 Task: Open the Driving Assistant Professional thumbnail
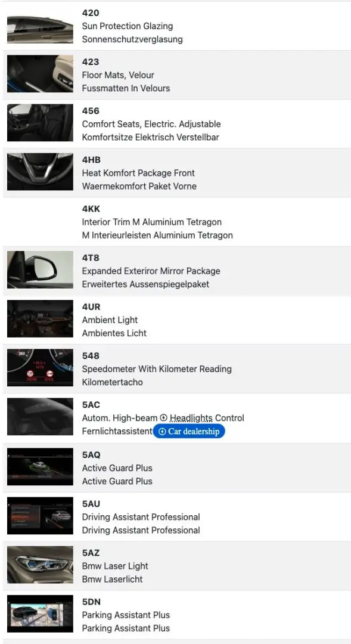click(39, 516)
